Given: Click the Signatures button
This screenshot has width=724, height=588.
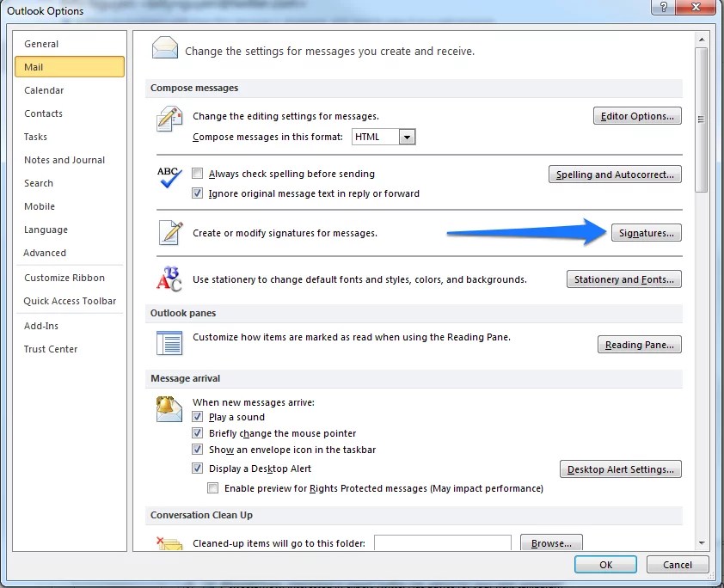Looking at the screenshot, I should pyautogui.click(x=647, y=233).
